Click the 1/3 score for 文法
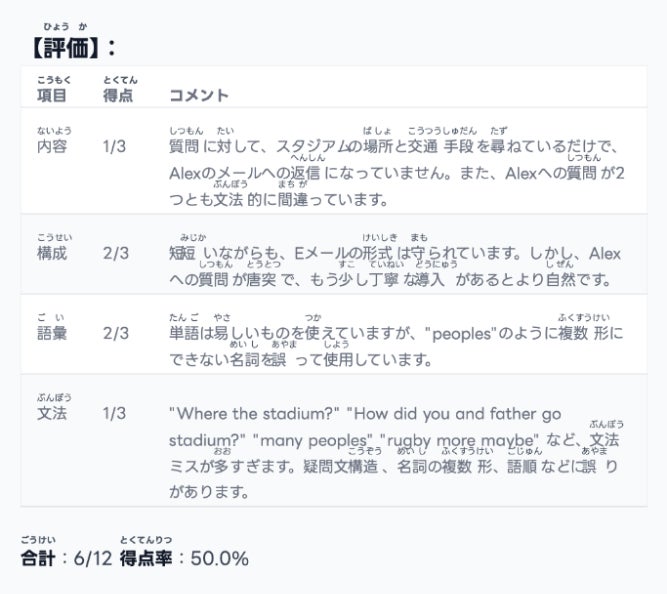Screen dimensions: 667x594 (114, 413)
